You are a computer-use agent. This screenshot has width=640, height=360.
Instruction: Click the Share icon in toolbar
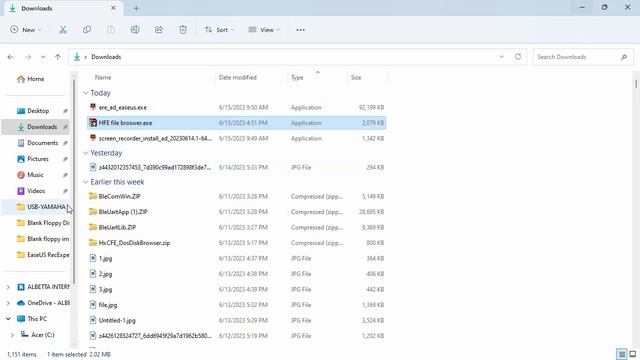[x=159, y=30]
